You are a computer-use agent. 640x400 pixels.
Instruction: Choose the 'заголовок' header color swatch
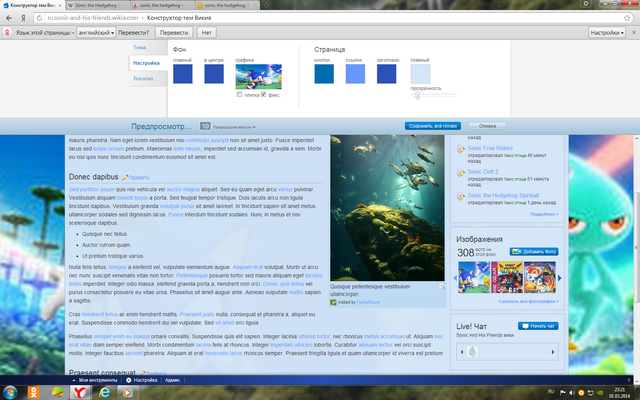point(387,74)
